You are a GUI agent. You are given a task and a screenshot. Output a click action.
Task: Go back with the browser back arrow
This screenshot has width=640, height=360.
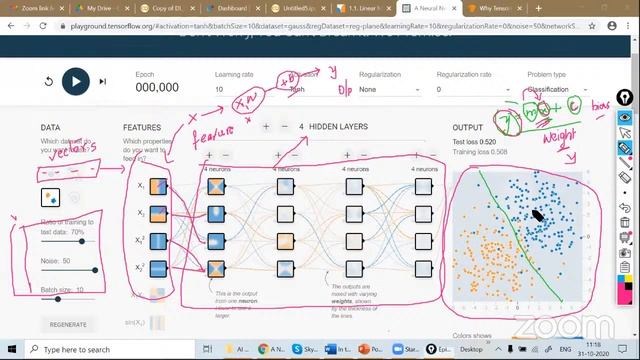point(11,26)
